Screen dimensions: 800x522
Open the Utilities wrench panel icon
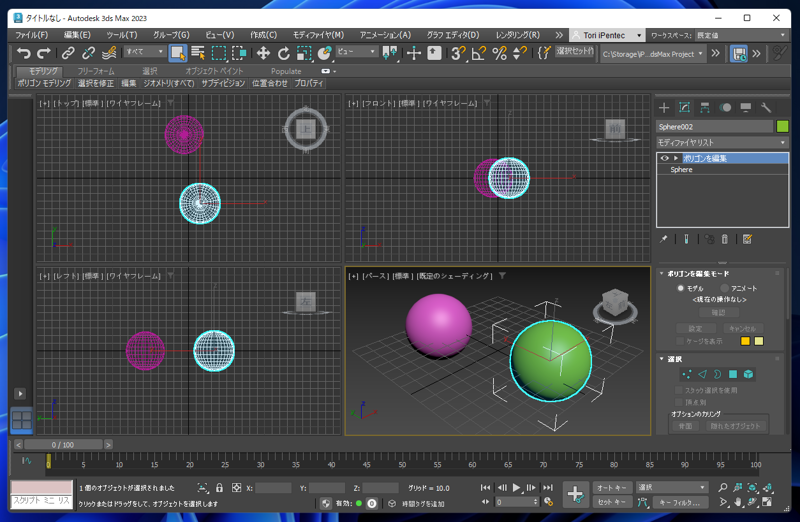766,108
